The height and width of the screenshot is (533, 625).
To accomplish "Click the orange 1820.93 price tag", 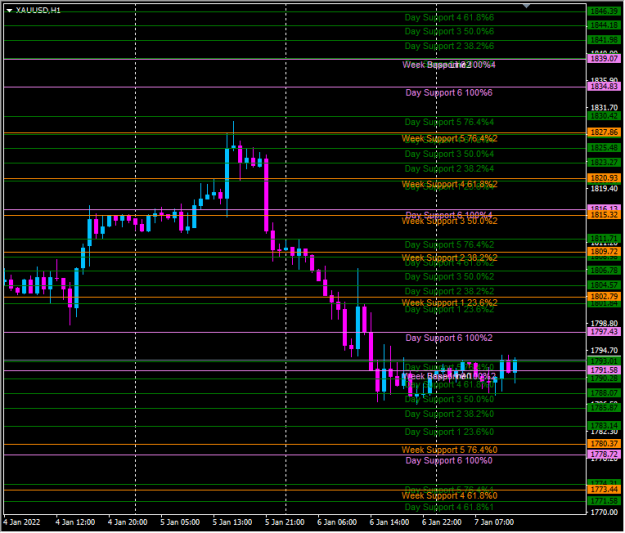I will pyautogui.click(x=604, y=178).
